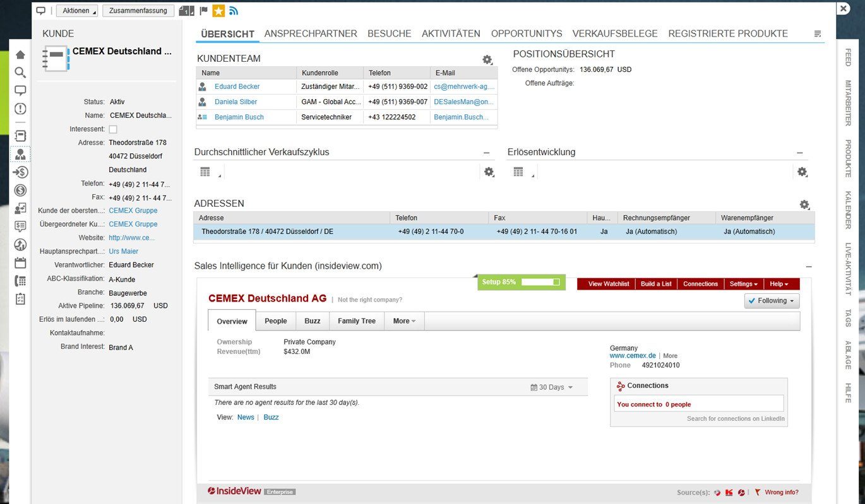Collapse the Sales Intelligence für Kunden section

click(x=809, y=267)
